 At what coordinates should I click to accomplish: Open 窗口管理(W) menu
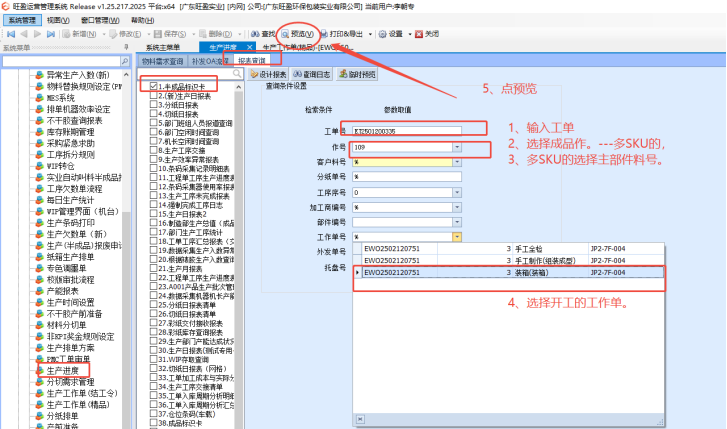coord(100,20)
